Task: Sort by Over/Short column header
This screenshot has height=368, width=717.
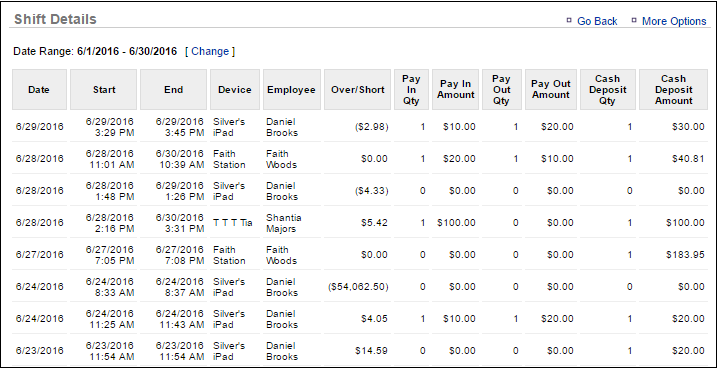Action: tap(358, 90)
